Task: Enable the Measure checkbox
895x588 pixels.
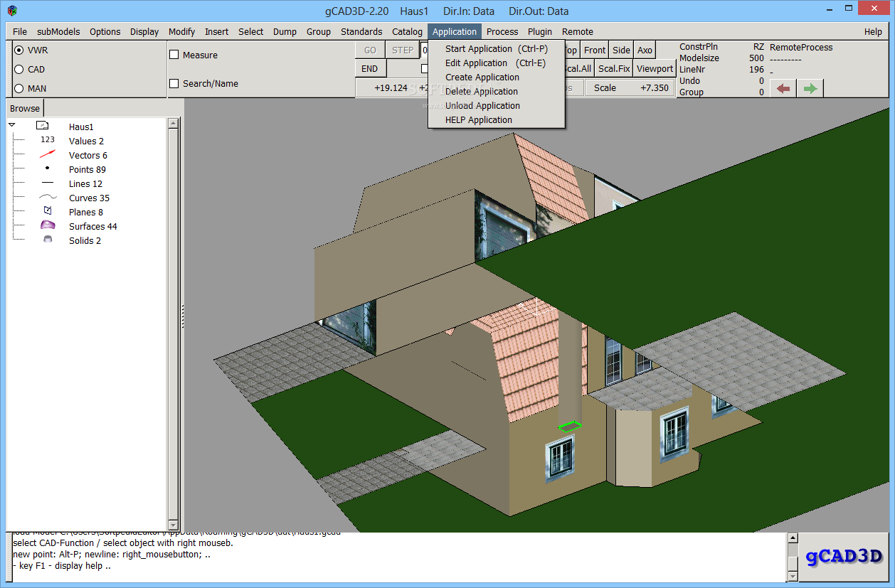Action: [x=174, y=55]
